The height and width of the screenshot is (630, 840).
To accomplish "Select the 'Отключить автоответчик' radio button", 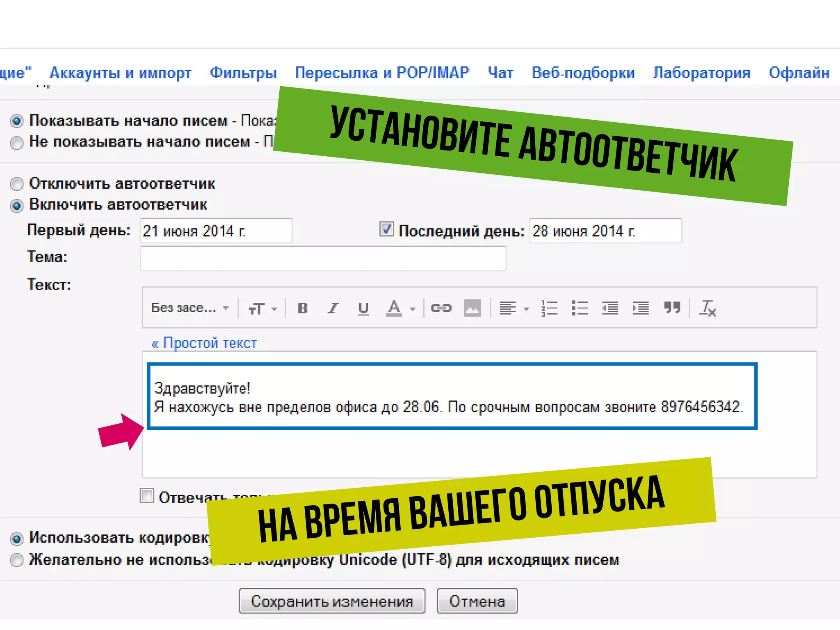I will 17,184.
